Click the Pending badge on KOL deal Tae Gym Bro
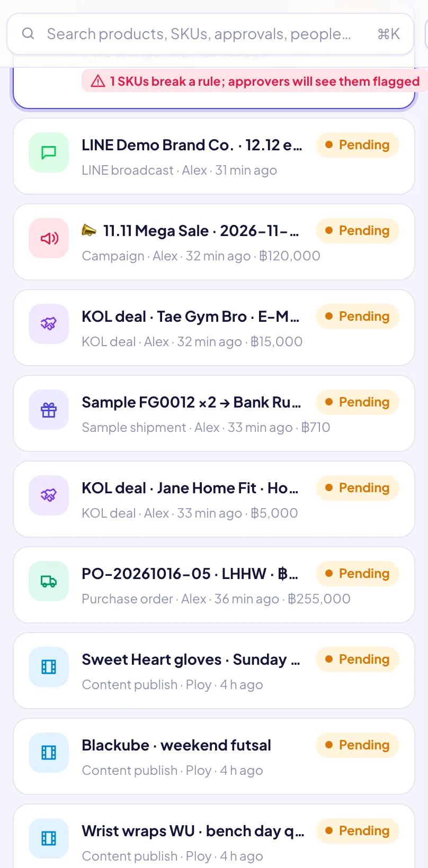Viewport: 428px width, 868px height. point(357,317)
